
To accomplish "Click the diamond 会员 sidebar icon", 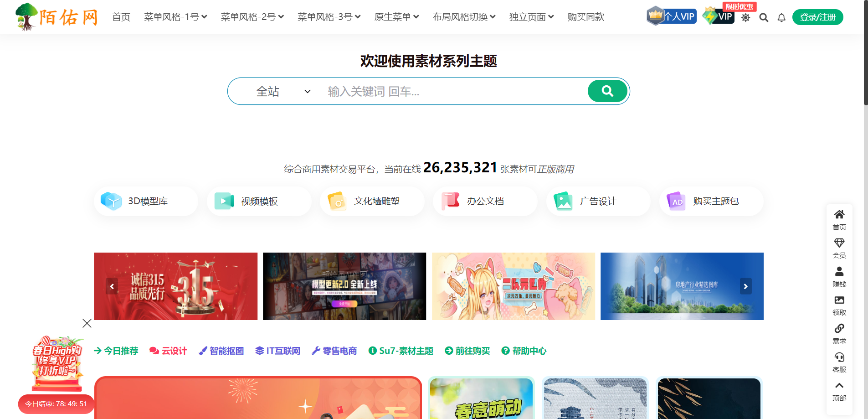I will point(839,243).
